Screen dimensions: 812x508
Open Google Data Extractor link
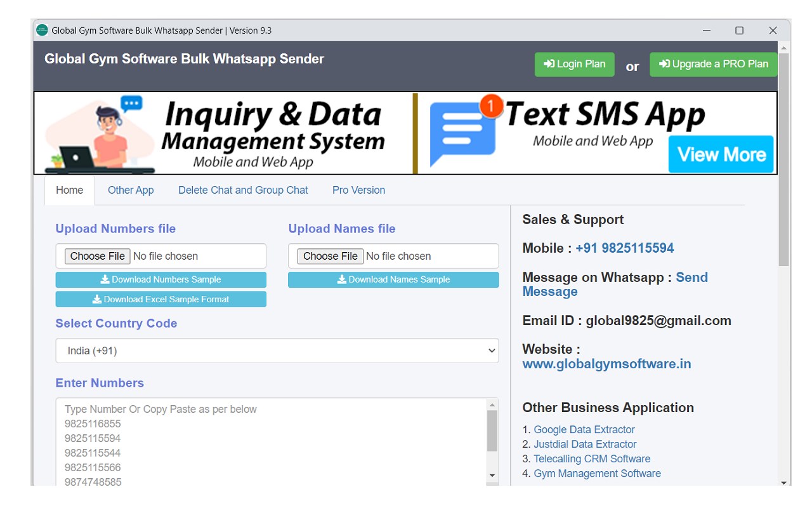coord(584,430)
